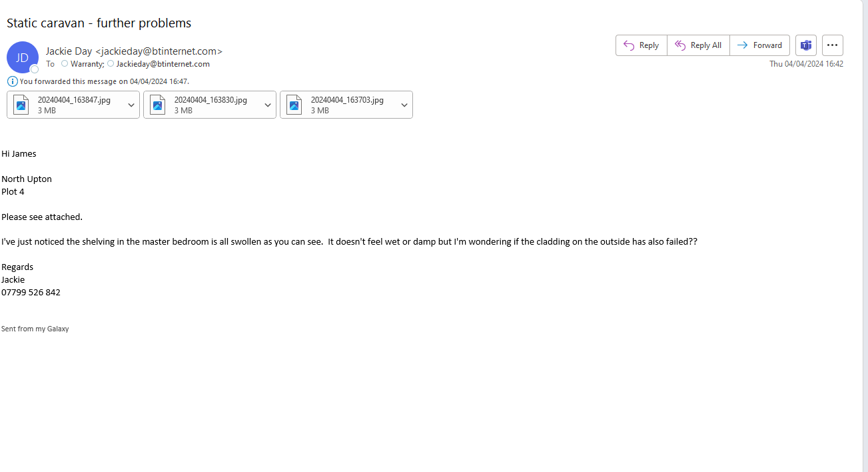868x472 pixels.
Task: Click the presence status dot on the JD avatar
Action: pyautogui.click(x=35, y=69)
